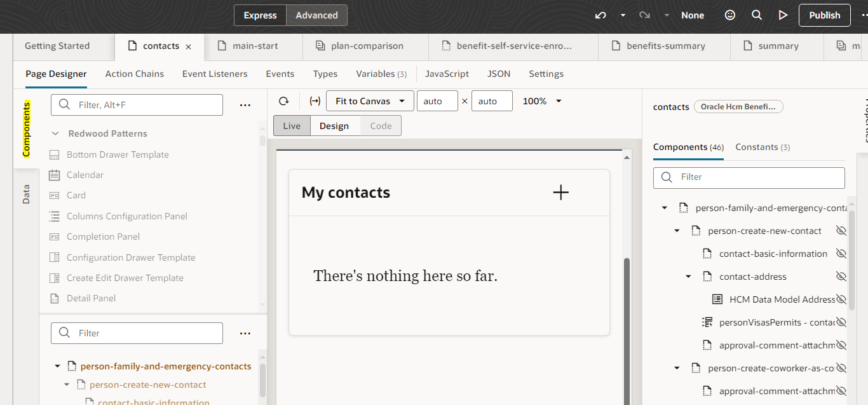Switch to Advanced mode
The width and height of the screenshot is (868, 405).
coord(316,15)
